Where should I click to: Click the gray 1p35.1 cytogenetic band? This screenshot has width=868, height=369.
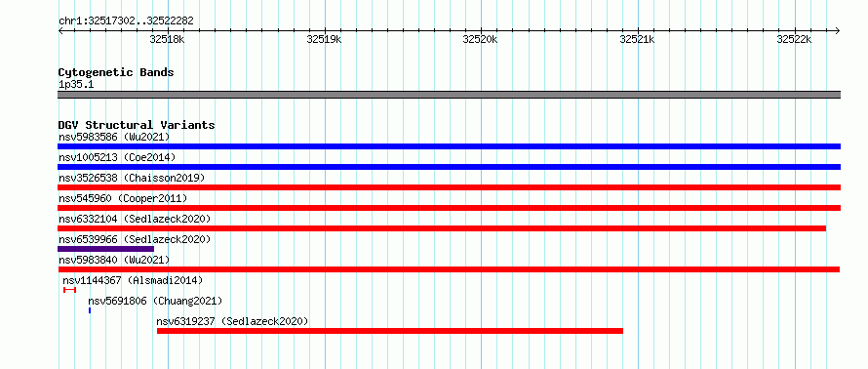point(449,95)
